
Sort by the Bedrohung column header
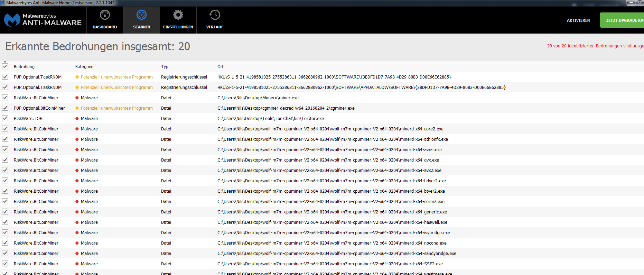tap(24, 66)
